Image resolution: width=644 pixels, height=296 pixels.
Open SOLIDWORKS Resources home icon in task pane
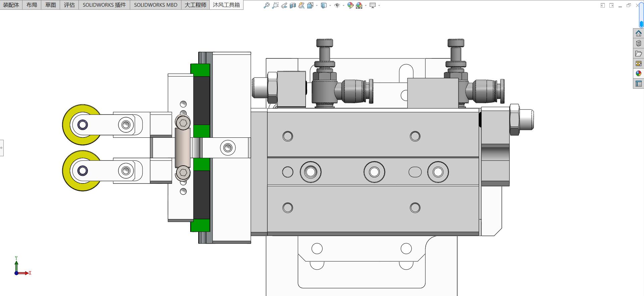tap(639, 33)
